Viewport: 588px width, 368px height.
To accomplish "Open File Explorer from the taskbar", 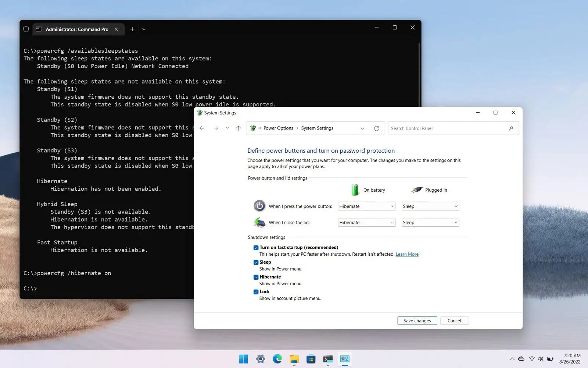I will click(294, 359).
